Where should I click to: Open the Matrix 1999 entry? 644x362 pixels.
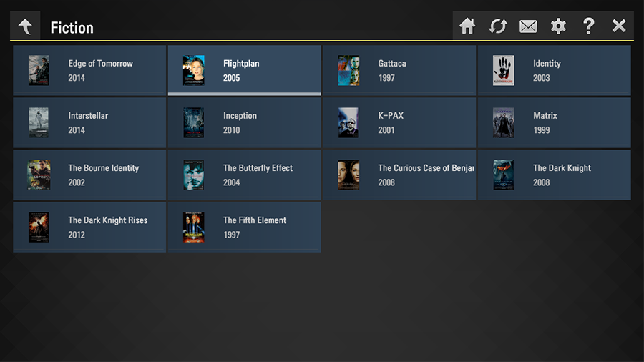(x=554, y=122)
